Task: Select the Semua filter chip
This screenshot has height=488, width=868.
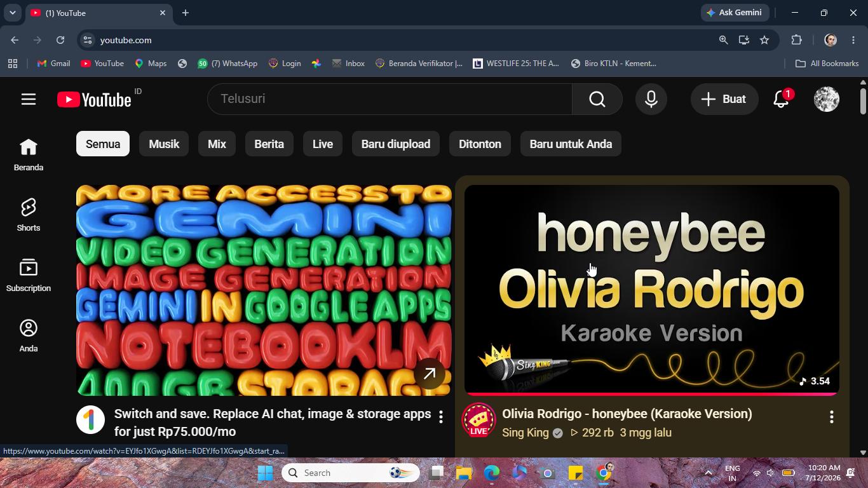Action: [103, 144]
